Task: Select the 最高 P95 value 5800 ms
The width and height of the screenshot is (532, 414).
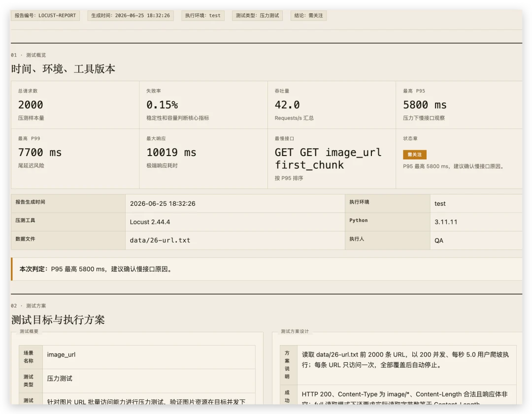Action: click(425, 105)
